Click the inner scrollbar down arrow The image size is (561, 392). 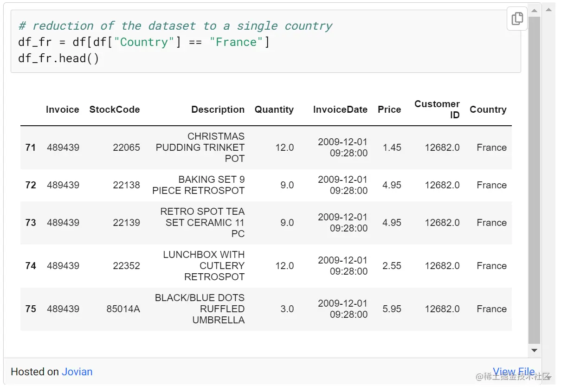pos(534,351)
